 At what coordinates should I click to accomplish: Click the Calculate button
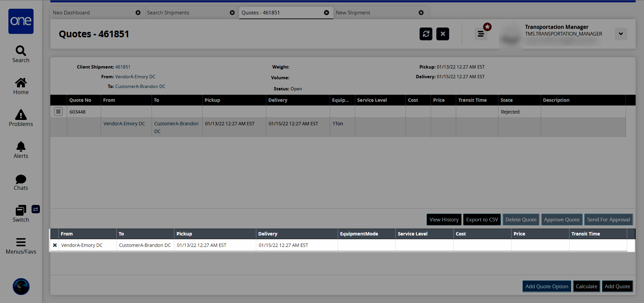tap(587, 287)
